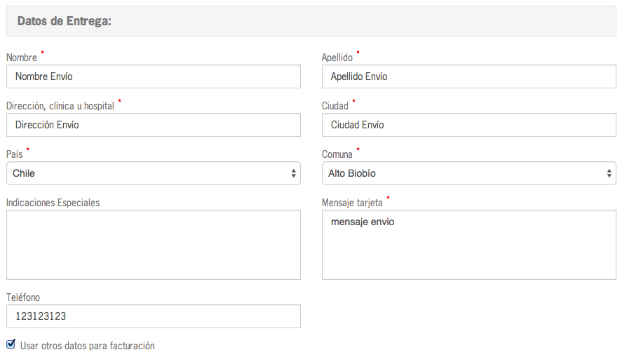Click the "Mensaje tarjeta" label text

tap(352, 203)
